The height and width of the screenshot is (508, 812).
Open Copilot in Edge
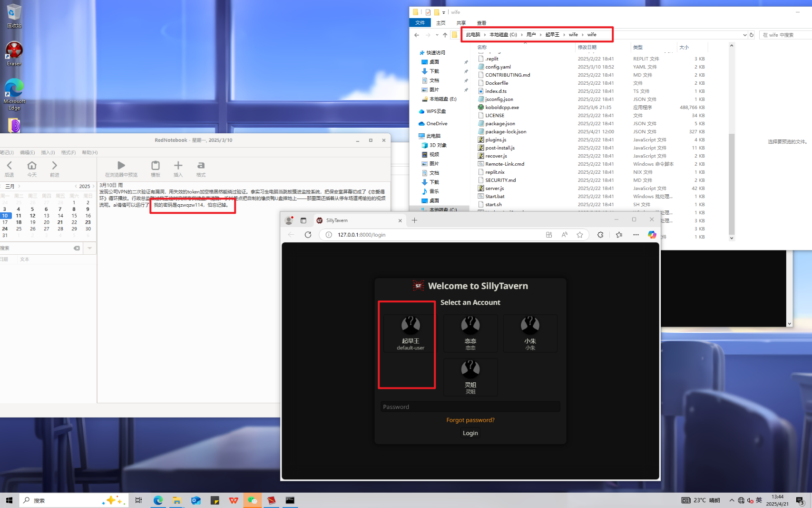point(652,235)
